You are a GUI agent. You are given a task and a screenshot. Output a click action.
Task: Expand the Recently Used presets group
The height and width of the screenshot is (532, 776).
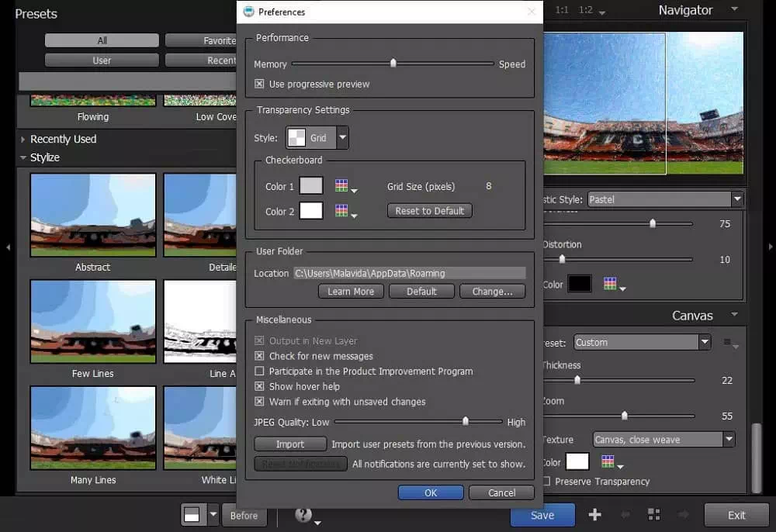pyautogui.click(x=23, y=140)
